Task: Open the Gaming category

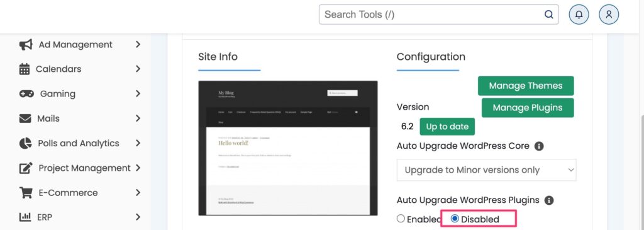Action: 58,94
